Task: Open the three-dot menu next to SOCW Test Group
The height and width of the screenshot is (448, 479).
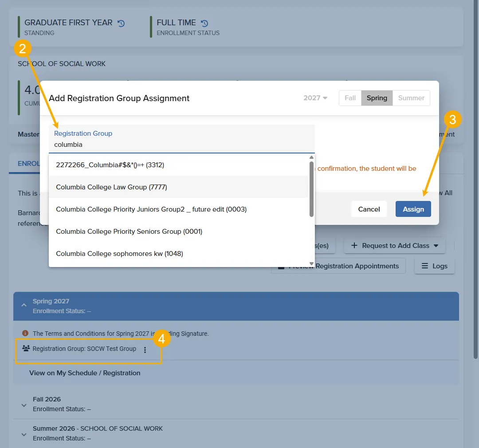Action: pyautogui.click(x=145, y=350)
